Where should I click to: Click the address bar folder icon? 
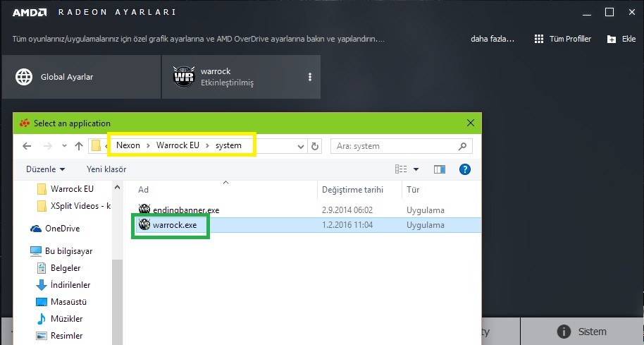[96, 145]
